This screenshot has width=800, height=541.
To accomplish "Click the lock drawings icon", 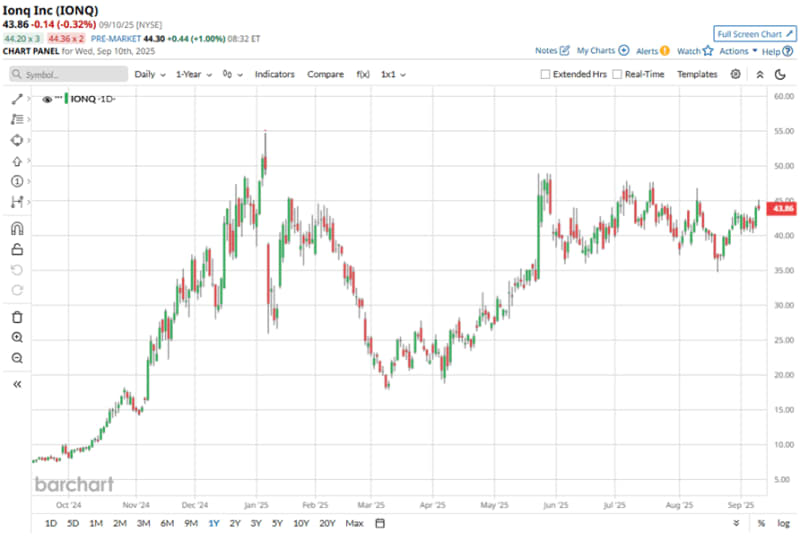I will coord(17,250).
